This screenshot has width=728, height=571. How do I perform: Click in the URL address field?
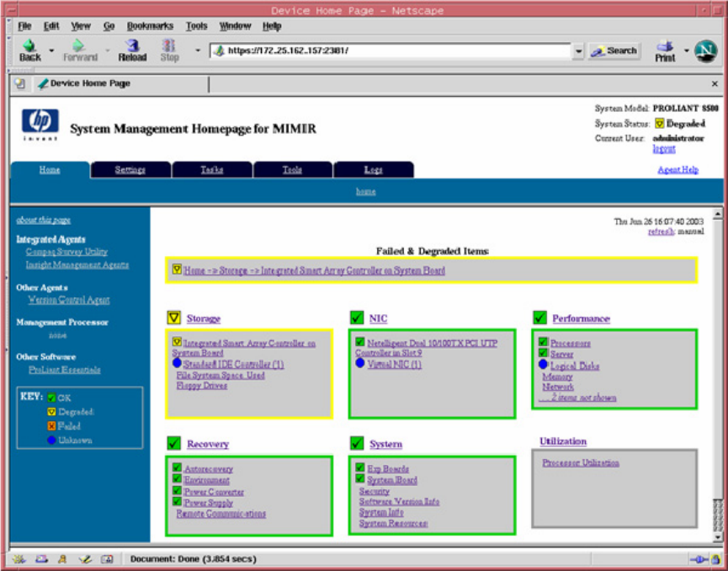click(x=391, y=51)
